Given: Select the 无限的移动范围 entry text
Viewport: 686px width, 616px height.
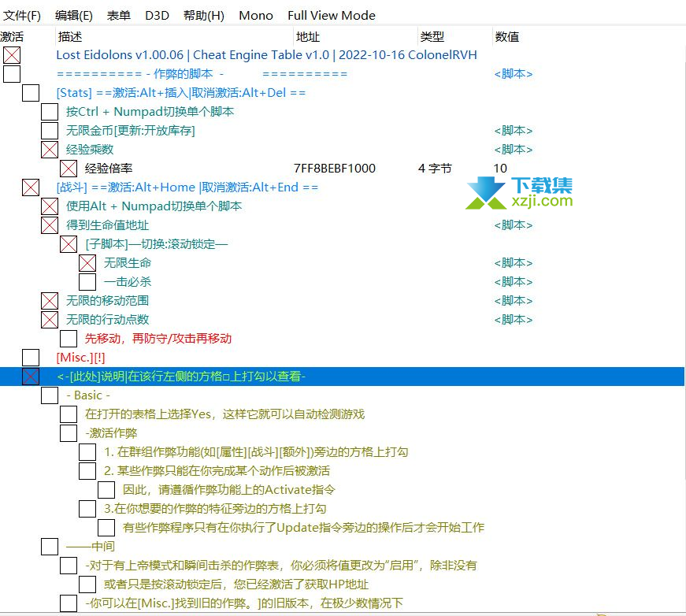Looking at the screenshot, I should [108, 301].
